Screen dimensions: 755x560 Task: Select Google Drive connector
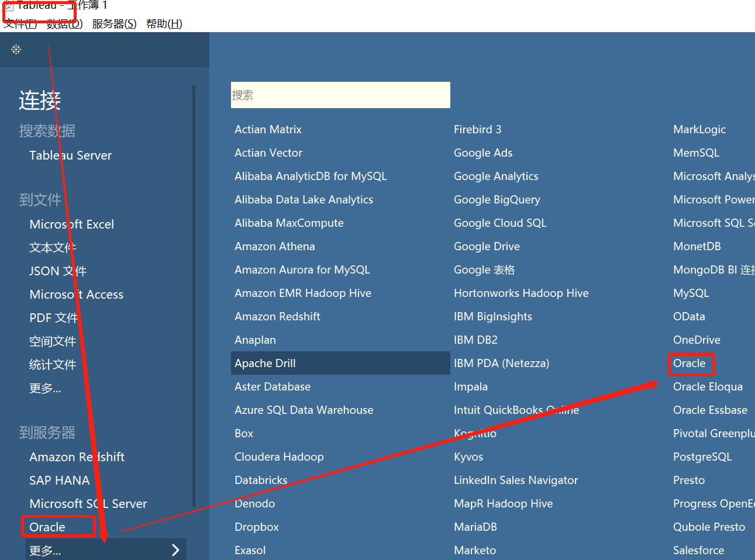tap(487, 246)
